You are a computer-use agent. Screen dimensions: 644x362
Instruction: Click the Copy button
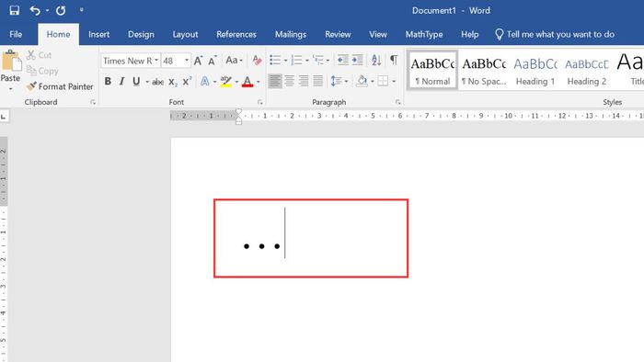[42, 71]
